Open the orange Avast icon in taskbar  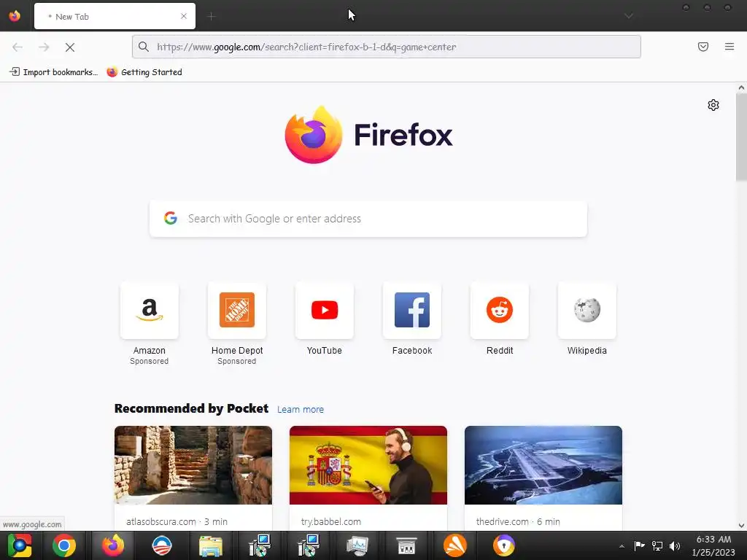pos(455,545)
